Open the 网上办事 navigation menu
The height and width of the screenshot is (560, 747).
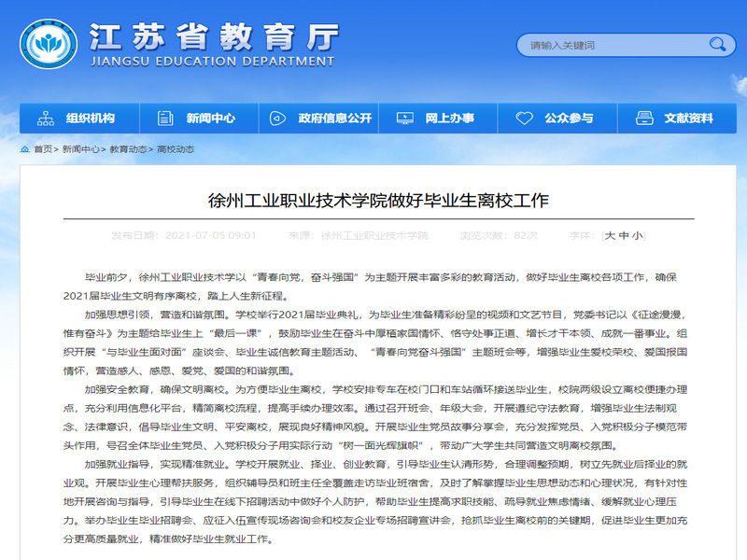point(449,119)
